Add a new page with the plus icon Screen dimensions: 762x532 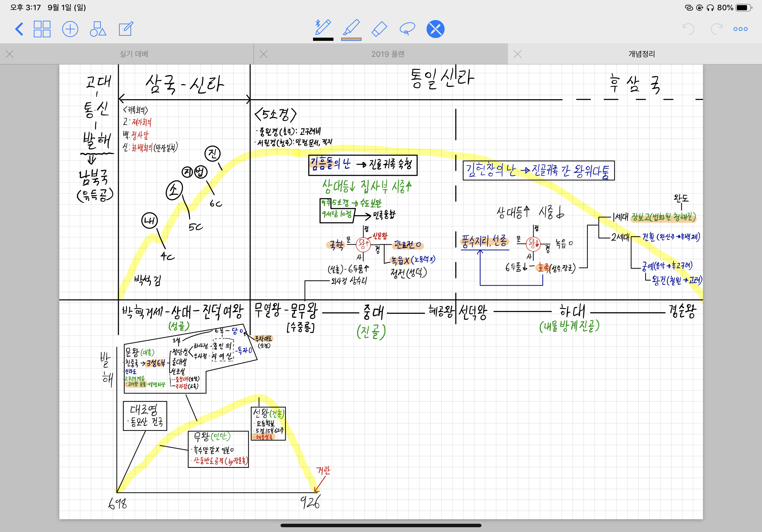(70, 29)
